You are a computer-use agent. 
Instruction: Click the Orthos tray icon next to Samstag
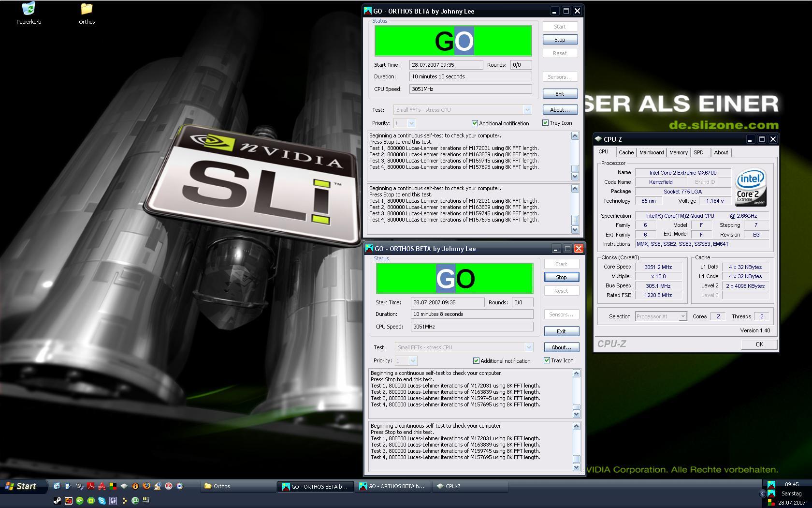click(771, 493)
